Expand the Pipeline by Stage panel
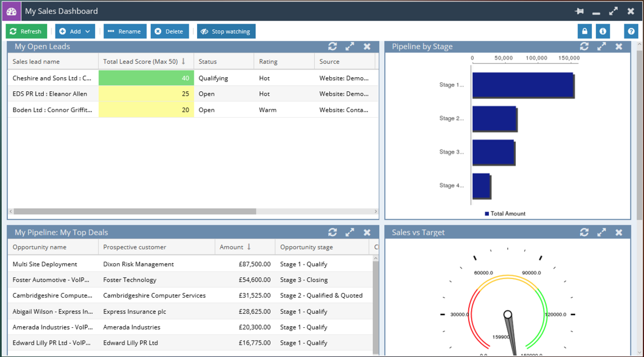Screen dimensions: 644x357 pyautogui.click(x=601, y=46)
